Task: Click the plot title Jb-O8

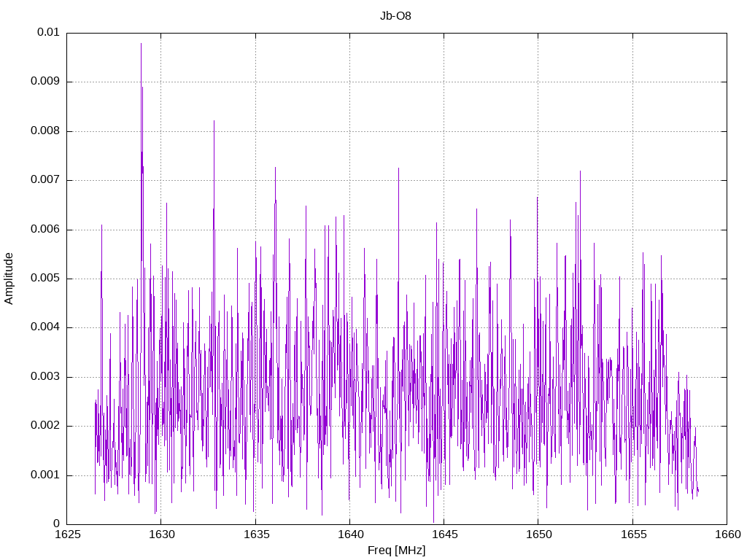Action: 395,16
